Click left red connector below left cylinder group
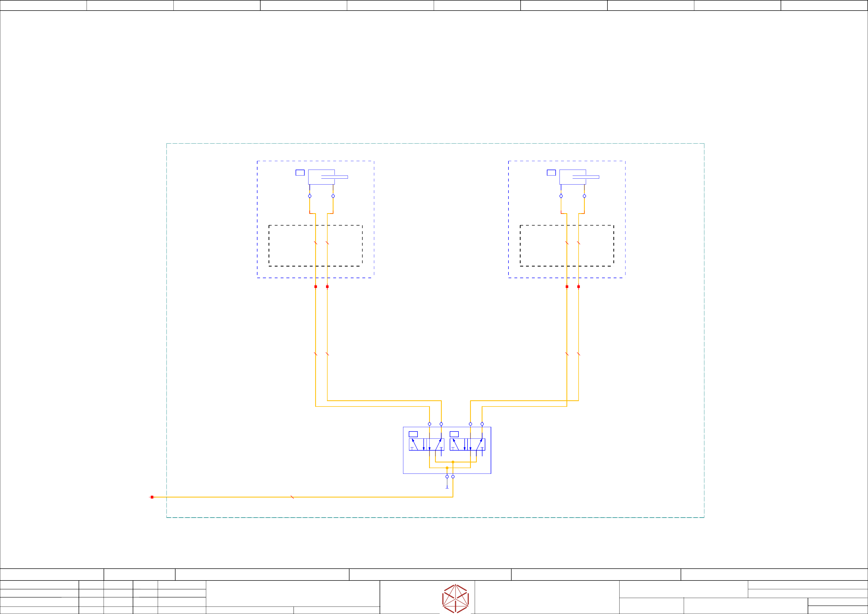 pos(316,287)
